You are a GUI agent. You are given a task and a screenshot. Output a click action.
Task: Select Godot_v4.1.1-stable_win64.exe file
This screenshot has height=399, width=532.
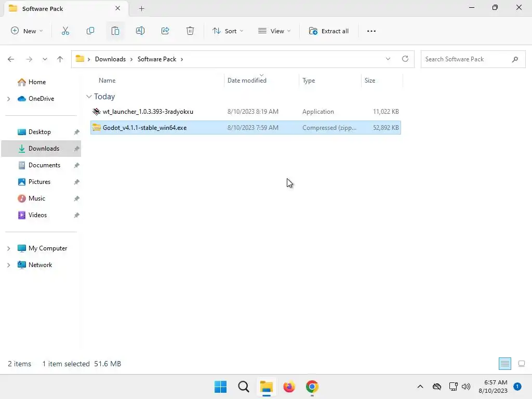tap(246, 128)
